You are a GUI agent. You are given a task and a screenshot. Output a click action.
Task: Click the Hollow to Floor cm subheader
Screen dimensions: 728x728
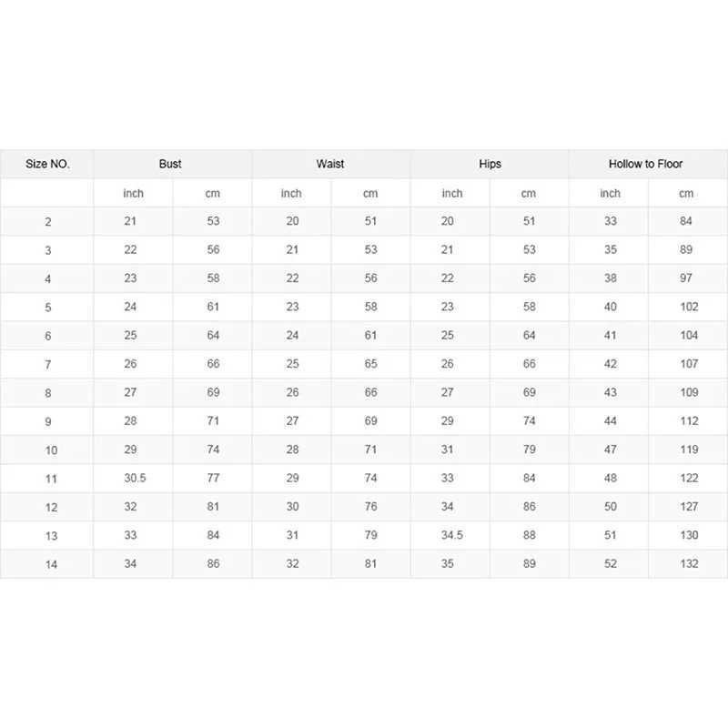686,193
